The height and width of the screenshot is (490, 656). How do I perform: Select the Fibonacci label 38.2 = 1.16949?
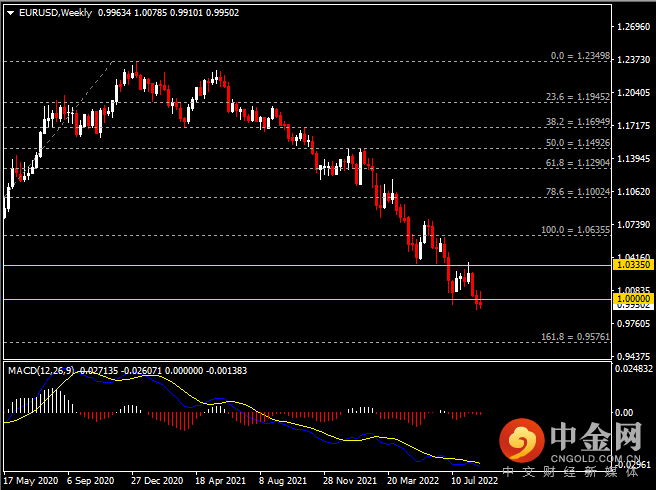[577, 122]
